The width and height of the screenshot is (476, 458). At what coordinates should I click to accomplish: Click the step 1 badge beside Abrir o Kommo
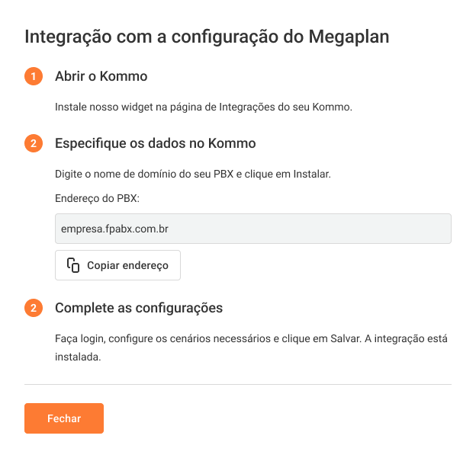click(x=34, y=77)
